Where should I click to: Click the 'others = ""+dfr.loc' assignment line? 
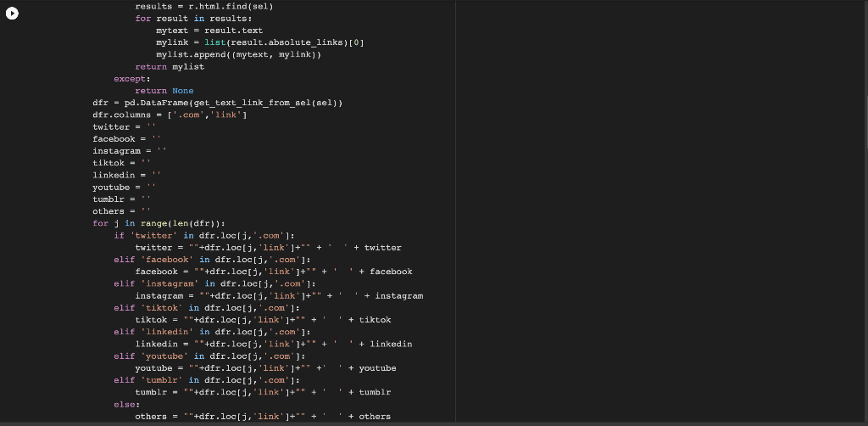click(x=263, y=416)
